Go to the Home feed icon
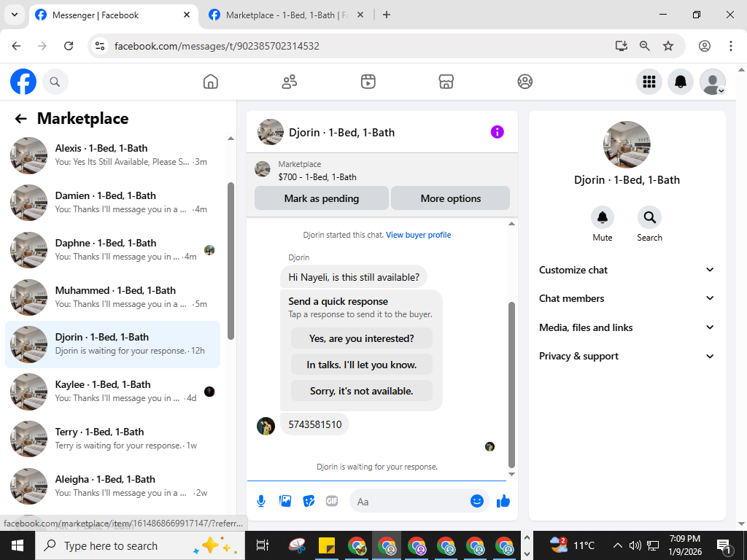Screen dimensions: 747x560 (211, 82)
